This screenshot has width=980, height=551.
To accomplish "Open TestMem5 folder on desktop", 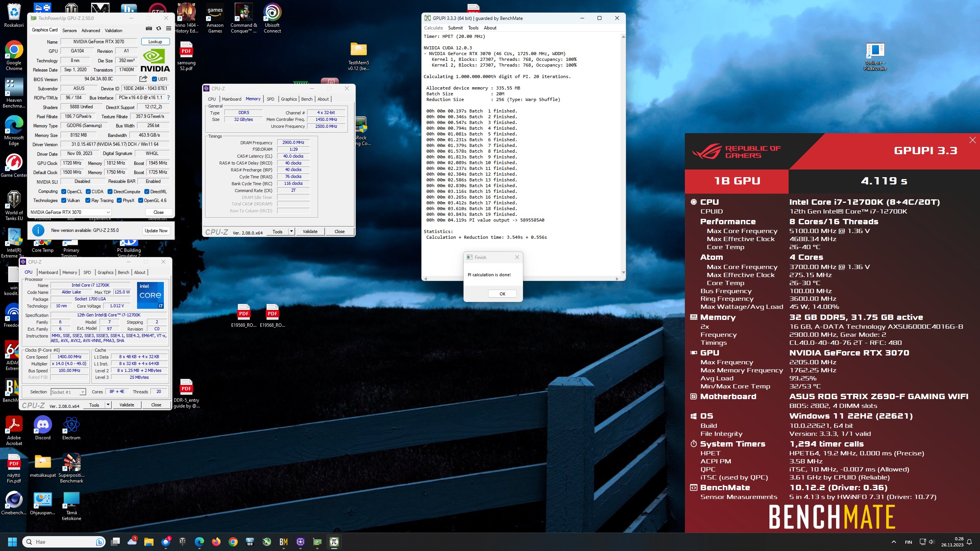I will (359, 56).
